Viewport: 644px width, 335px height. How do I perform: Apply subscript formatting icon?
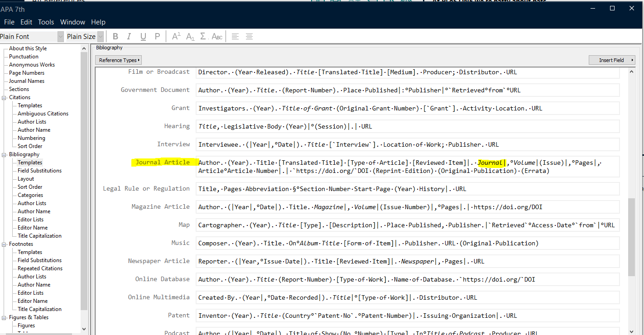(190, 37)
